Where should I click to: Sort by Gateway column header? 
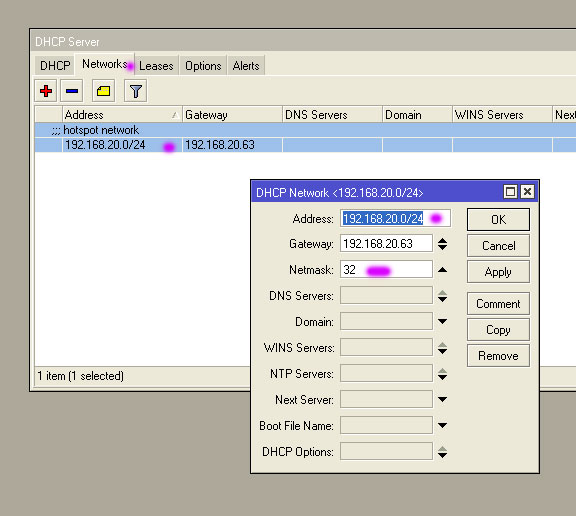pos(233,115)
